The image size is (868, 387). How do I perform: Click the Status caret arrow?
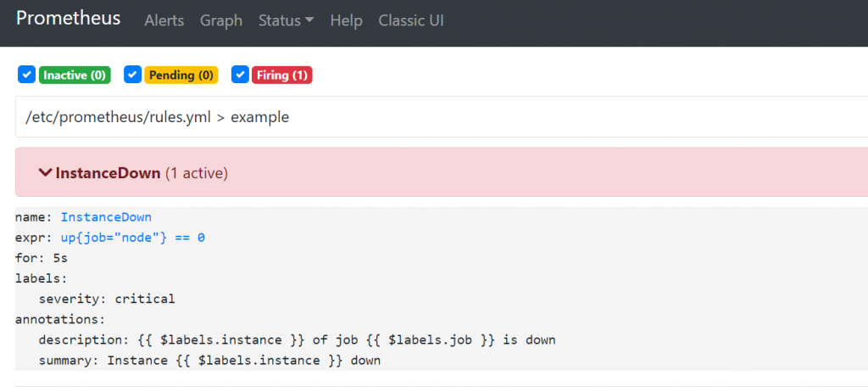[x=308, y=20]
